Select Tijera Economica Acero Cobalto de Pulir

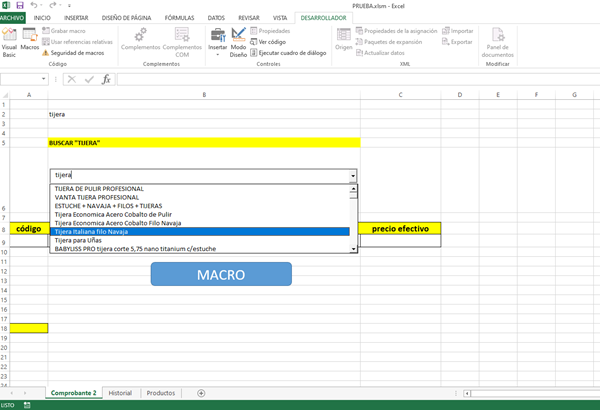click(x=199, y=214)
